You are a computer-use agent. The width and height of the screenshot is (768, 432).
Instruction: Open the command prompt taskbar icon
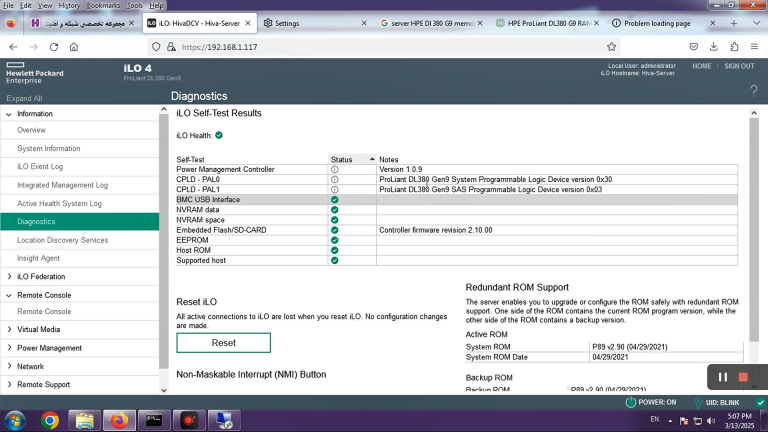click(x=154, y=420)
